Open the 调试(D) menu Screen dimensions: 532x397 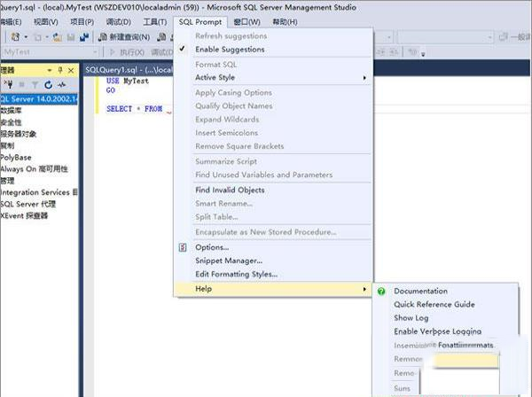coord(119,22)
